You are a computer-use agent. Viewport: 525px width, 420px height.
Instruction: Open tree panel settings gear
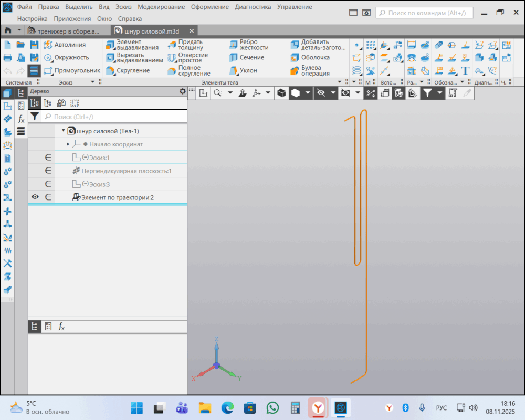click(182, 91)
